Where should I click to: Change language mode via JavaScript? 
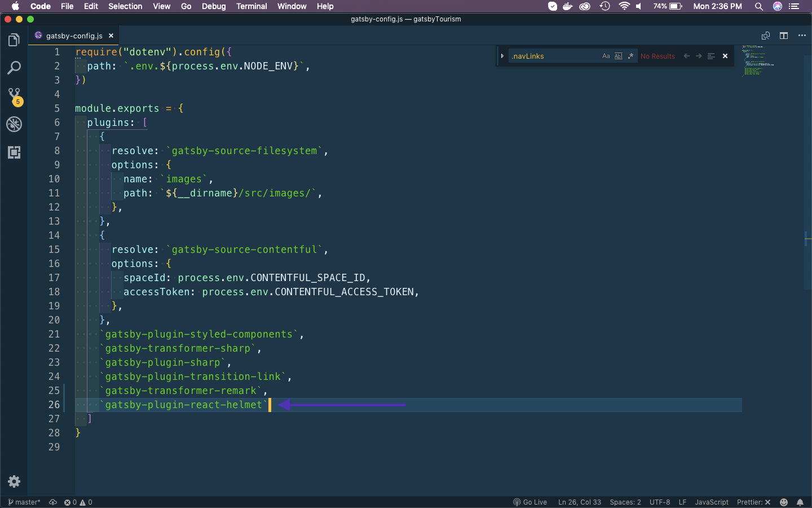712,502
